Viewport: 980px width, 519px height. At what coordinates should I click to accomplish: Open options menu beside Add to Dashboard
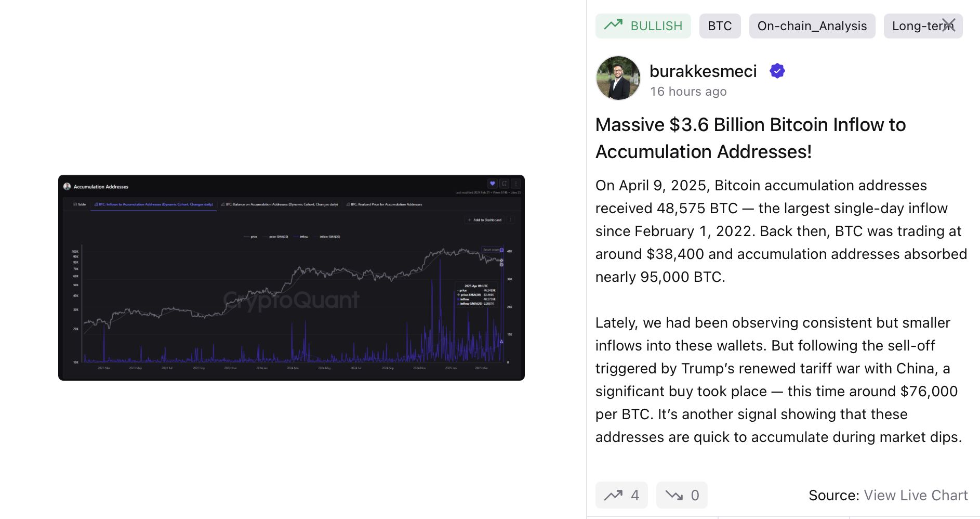(x=511, y=220)
